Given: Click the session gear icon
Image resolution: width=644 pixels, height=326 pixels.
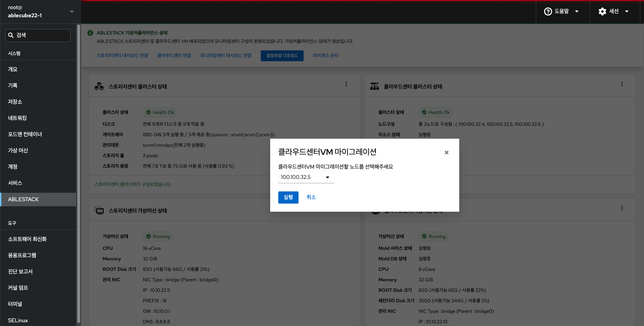Looking at the screenshot, I should 602,11.
